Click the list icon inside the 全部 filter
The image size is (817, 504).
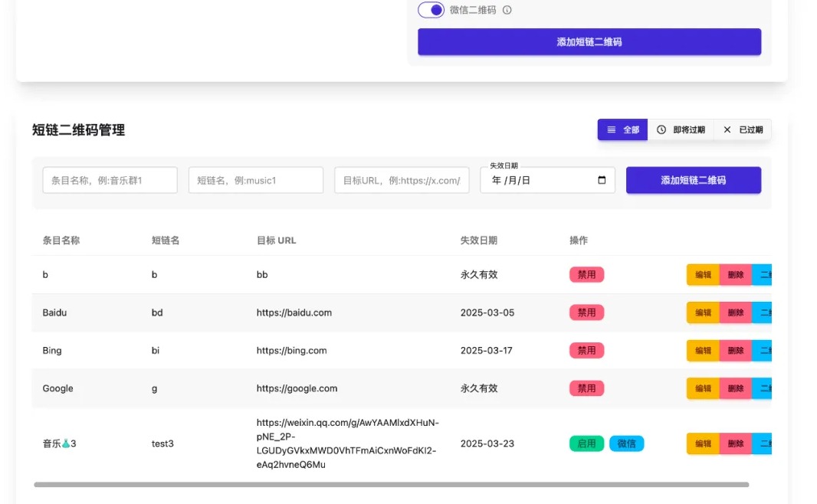pyautogui.click(x=612, y=129)
